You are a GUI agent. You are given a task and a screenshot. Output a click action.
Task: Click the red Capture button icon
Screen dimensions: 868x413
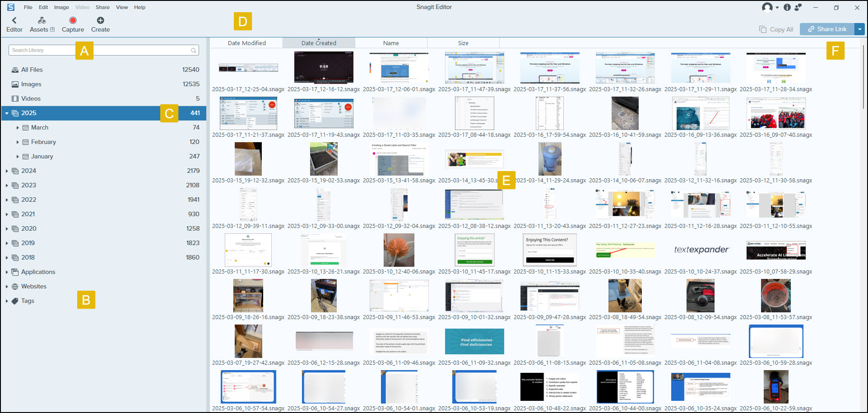pos(73,20)
